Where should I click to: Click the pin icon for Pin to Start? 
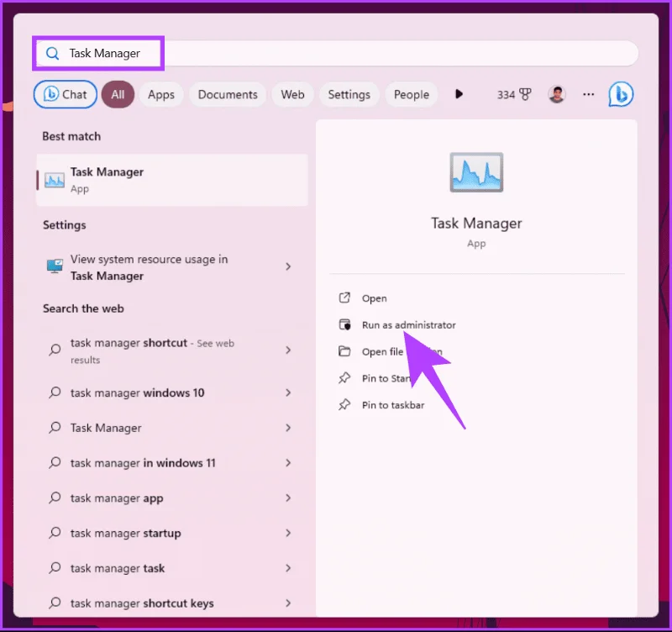pyautogui.click(x=344, y=378)
